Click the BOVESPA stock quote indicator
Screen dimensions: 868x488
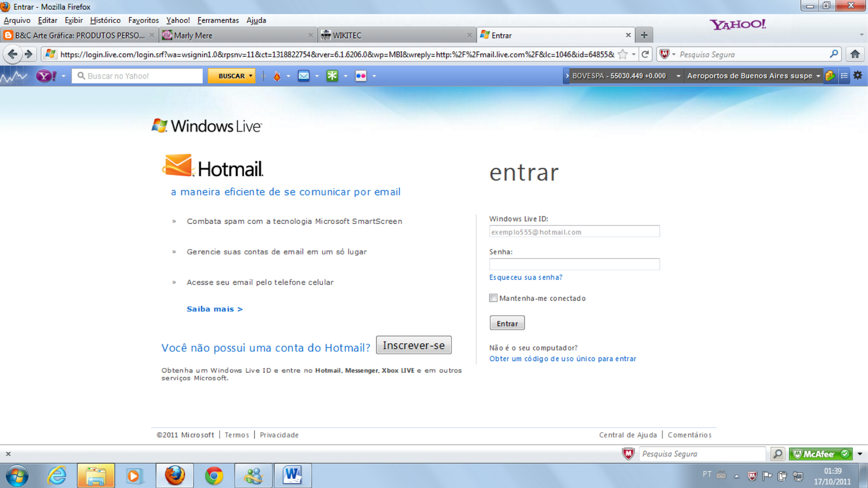coord(618,76)
